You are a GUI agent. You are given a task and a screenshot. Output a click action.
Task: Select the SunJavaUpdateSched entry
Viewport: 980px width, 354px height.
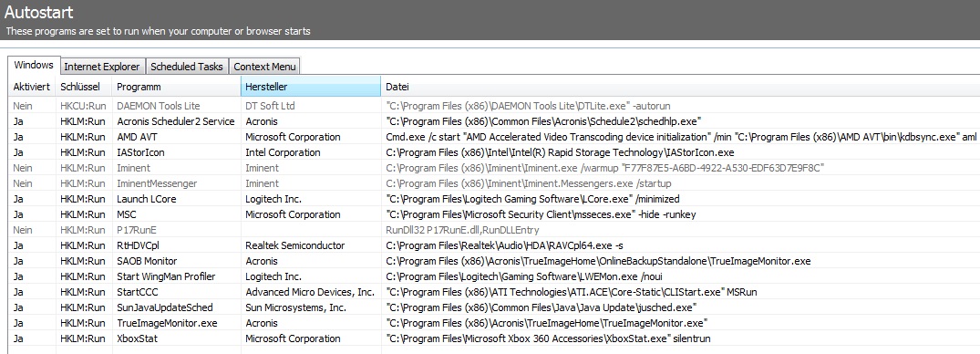(165, 307)
